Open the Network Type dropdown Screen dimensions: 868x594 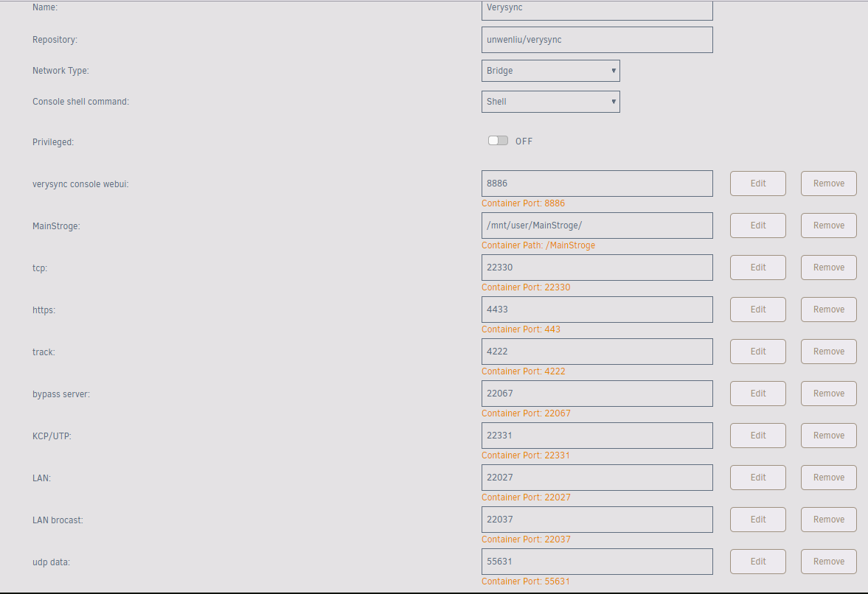pos(550,71)
